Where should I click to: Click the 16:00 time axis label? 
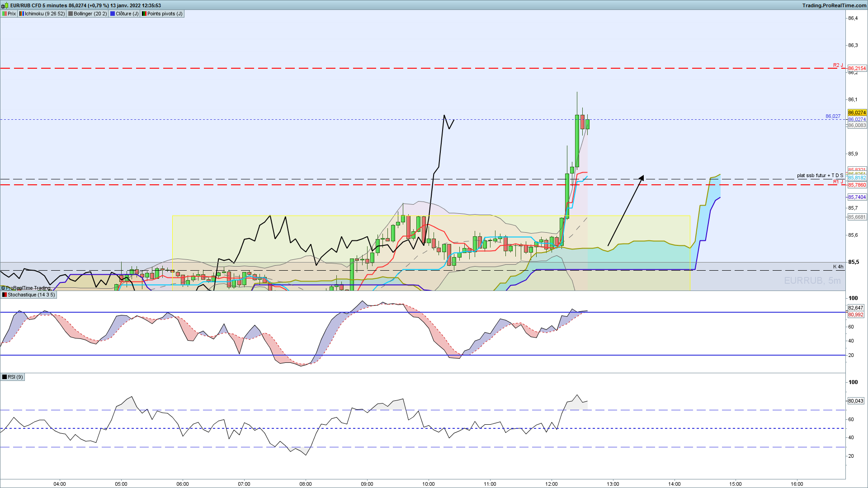tap(797, 484)
